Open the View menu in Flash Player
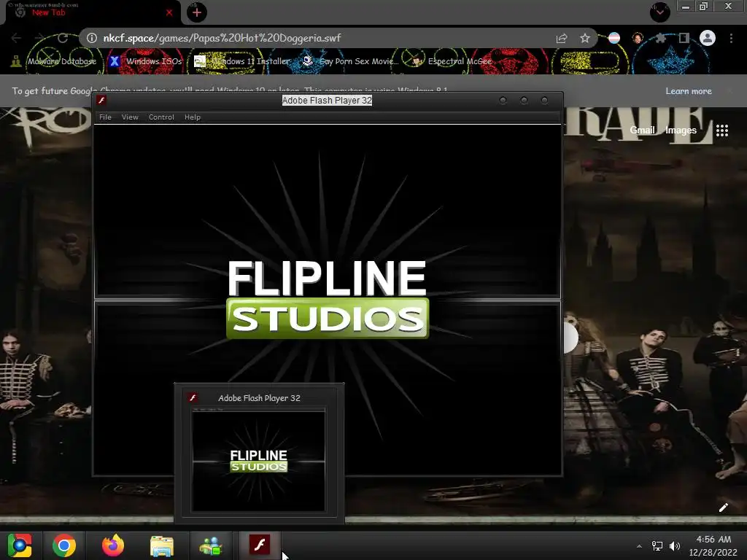Viewport: 747px width, 560px height. click(x=130, y=117)
